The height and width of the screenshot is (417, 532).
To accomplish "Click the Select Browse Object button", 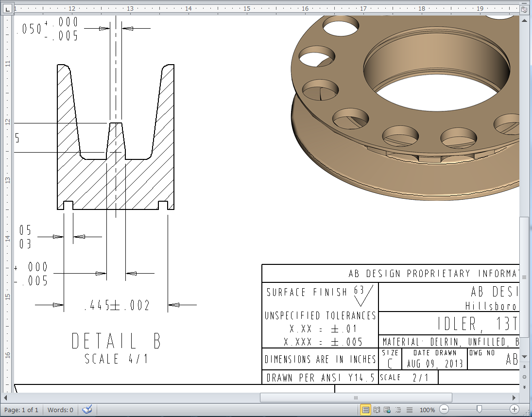I will point(524,377).
